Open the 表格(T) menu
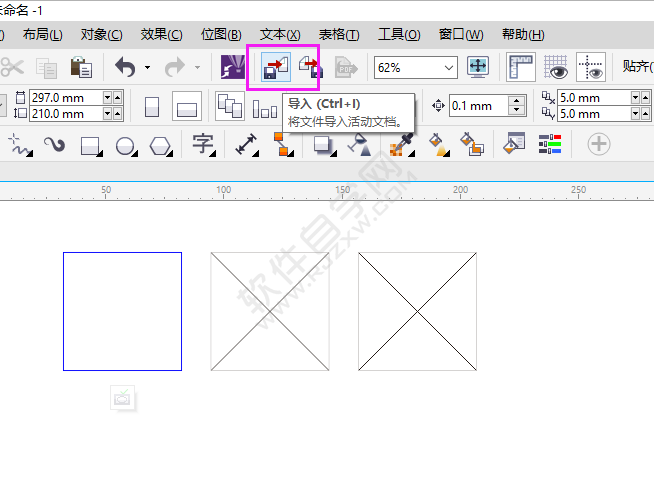Image resolution: width=654 pixels, height=482 pixels. tap(339, 34)
